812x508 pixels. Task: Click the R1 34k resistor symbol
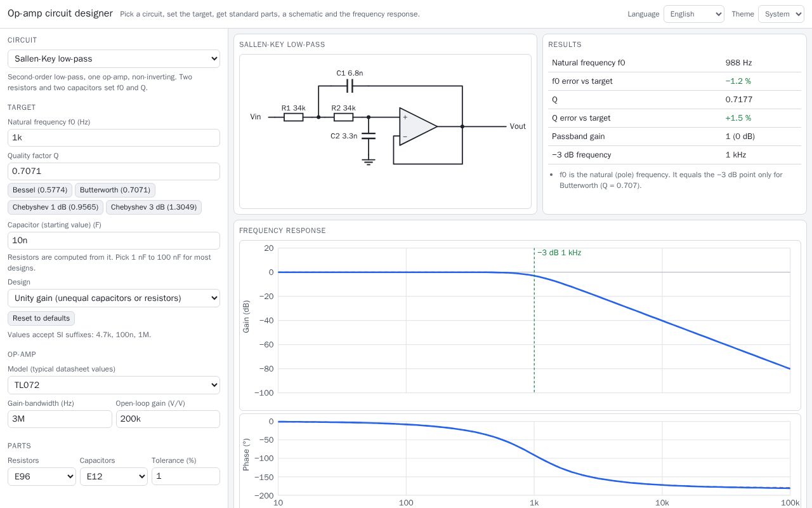click(293, 117)
